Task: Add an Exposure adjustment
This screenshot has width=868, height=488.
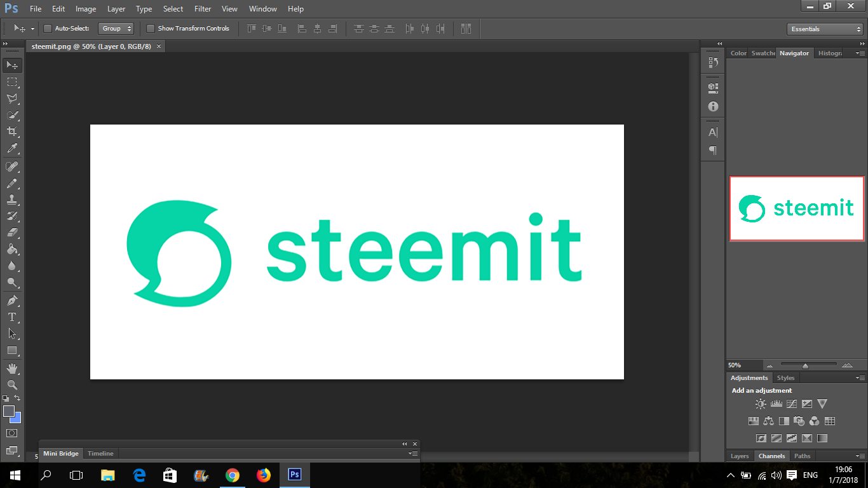Action: (807, 403)
